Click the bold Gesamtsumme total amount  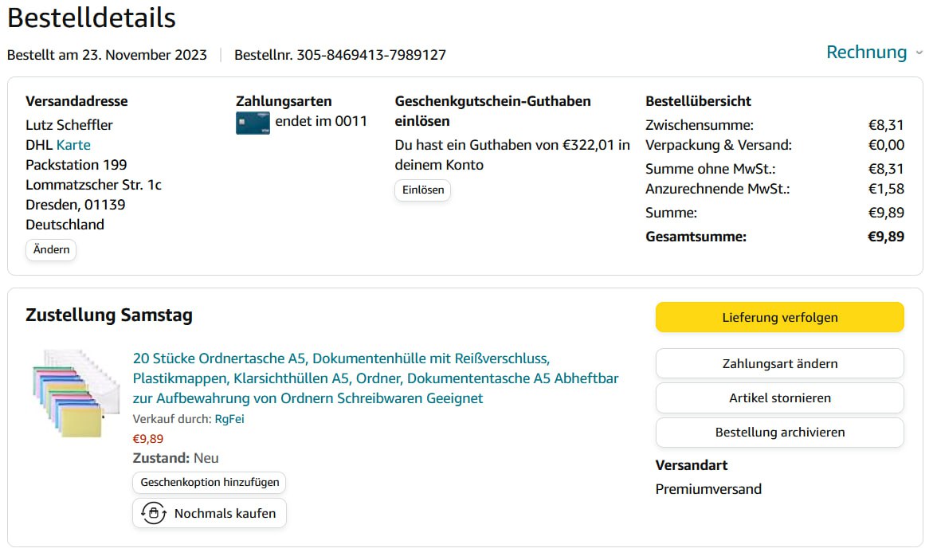(886, 237)
